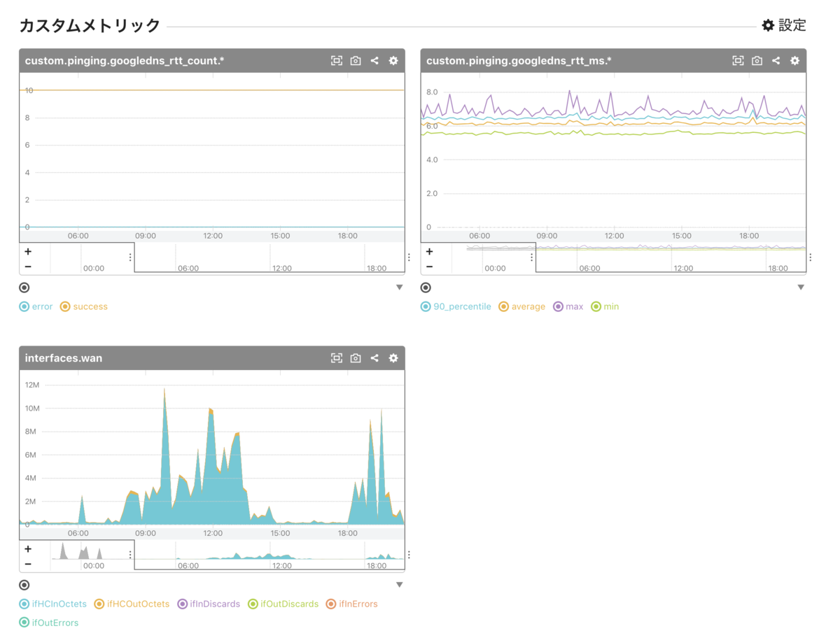Image resolution: width=840 pixels, height=638 pixels.
Task: Expand legend dropdown under googledns_rtt_ms graph
Action: pyautogui.click(x=801, y=288)
